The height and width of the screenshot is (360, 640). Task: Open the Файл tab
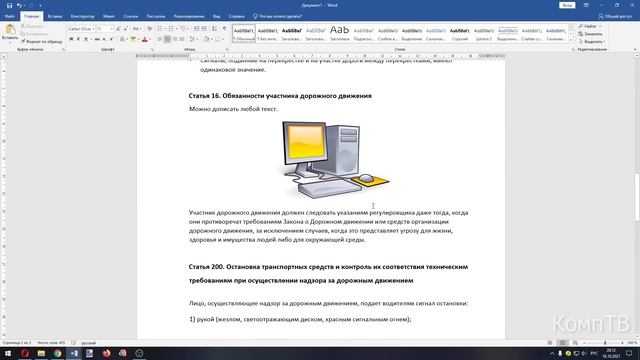[x=9, y=16]
